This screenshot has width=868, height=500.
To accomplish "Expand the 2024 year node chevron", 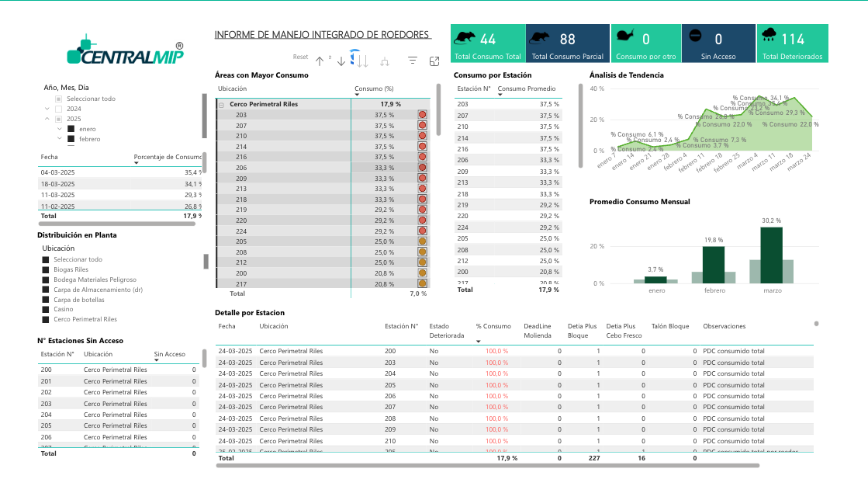I will [x=47, y=109].
